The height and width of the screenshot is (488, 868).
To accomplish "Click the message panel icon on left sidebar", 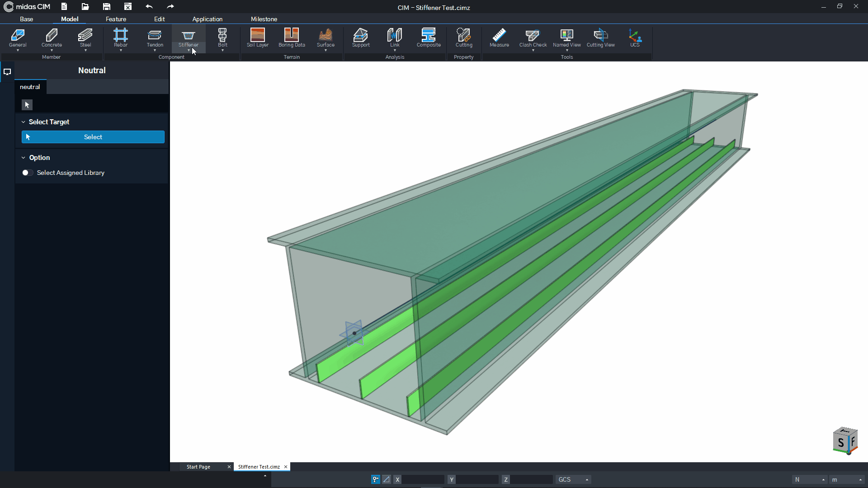I will pos(7,72).
